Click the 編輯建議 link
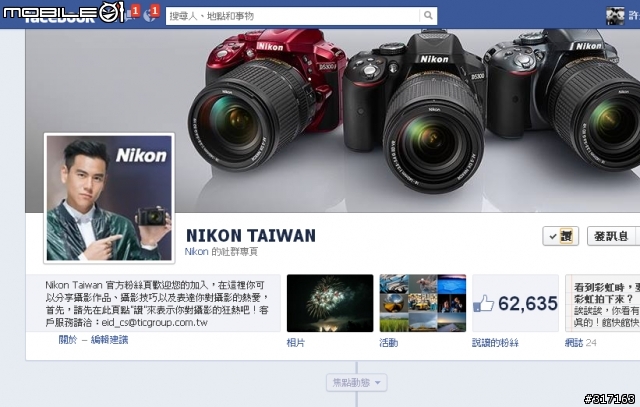Screen dimensions: 640x407 coord(109,340)
